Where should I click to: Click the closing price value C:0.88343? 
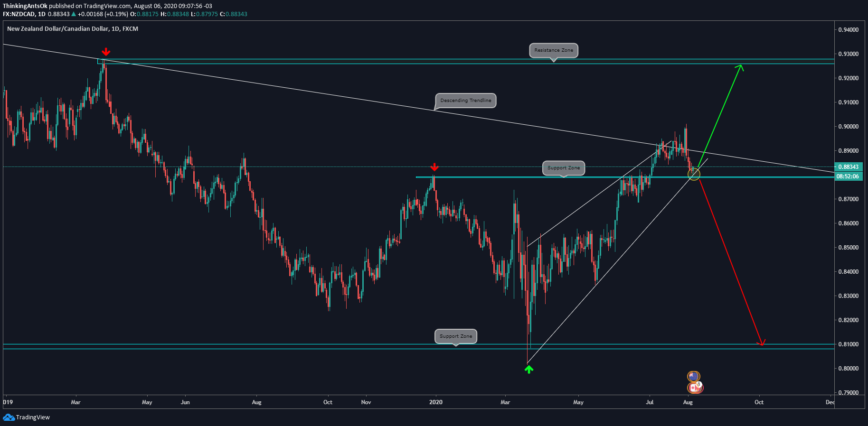coord(234,14)
